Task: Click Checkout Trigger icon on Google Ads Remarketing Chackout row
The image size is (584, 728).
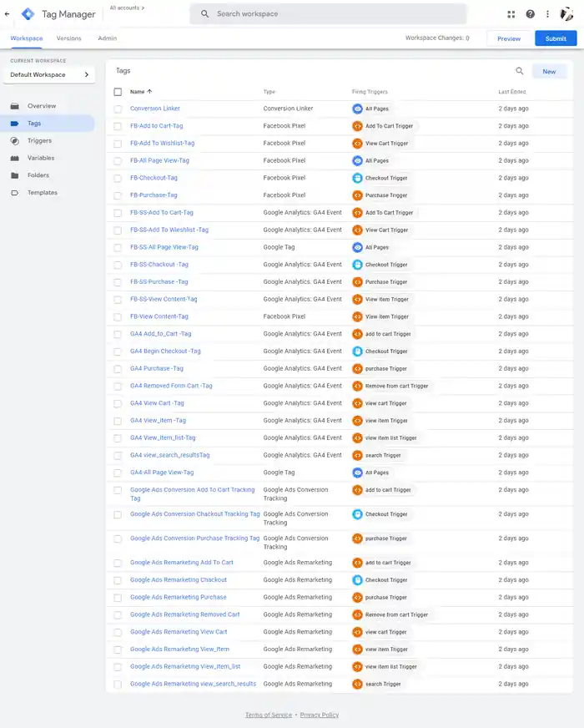Action: point(357,580)
